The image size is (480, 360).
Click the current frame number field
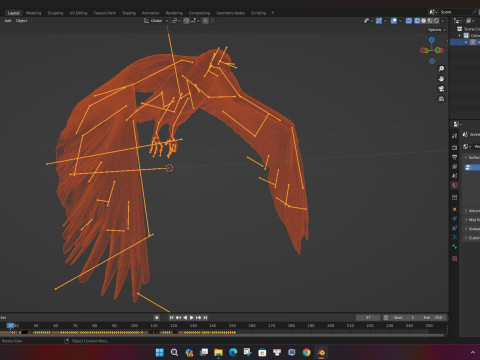(x=368, y=318)
